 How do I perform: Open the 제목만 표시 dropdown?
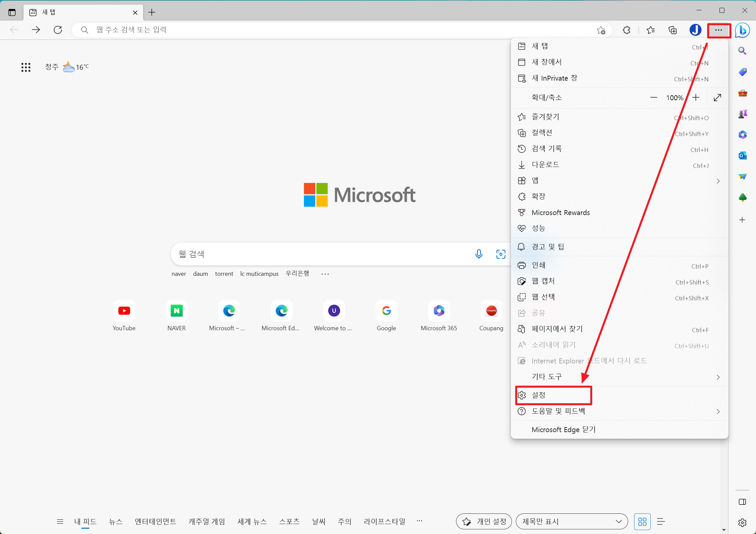tap(572, 522)
